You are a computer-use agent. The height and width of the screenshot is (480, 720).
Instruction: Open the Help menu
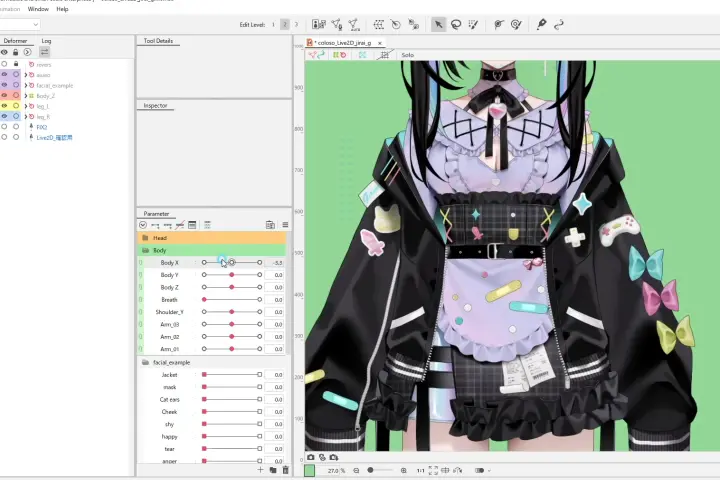pyautogui.click(x=62, y=9)
